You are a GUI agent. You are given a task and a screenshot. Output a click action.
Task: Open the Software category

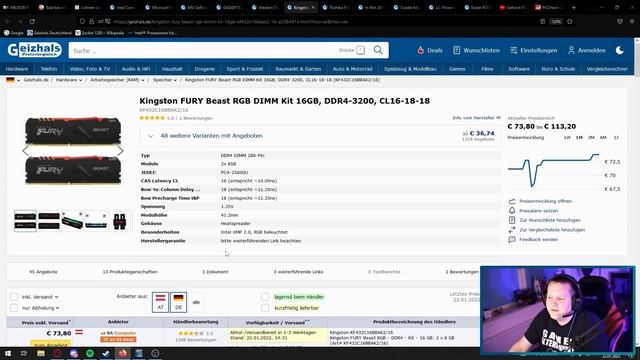tap(519, 69)
